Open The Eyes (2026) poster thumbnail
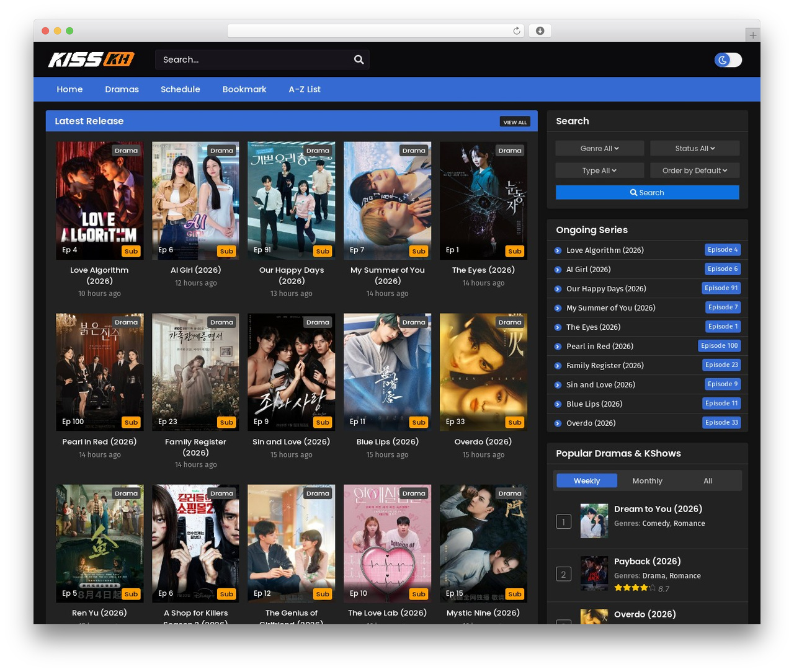 [x=484, y=200]
